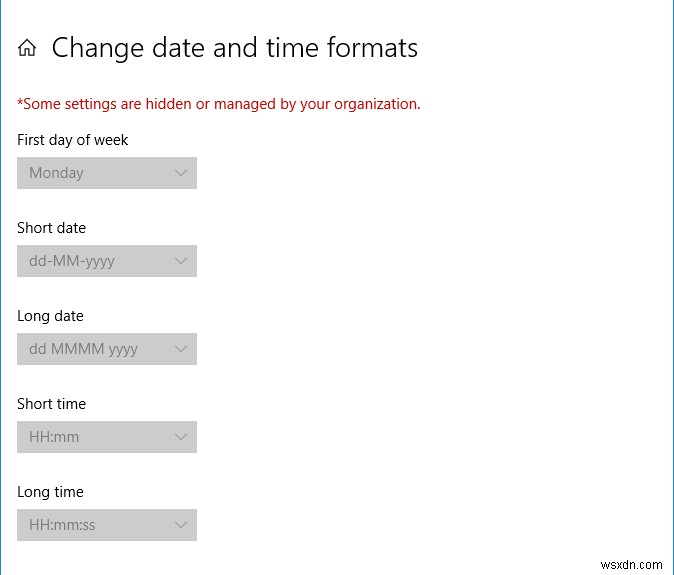Image resolution: width=674 pixels, height=575 pixels.
Task: Click the 'Long time' label text
Action: (x=50, y=492)
